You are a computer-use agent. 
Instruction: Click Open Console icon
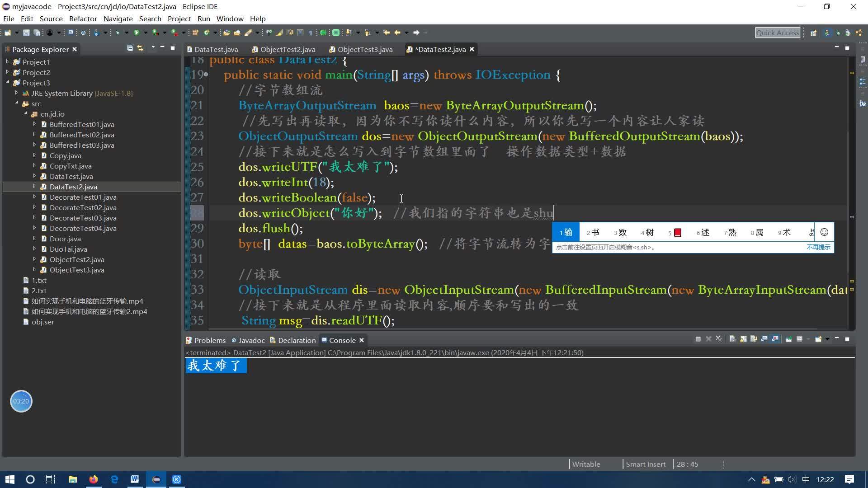818,339
